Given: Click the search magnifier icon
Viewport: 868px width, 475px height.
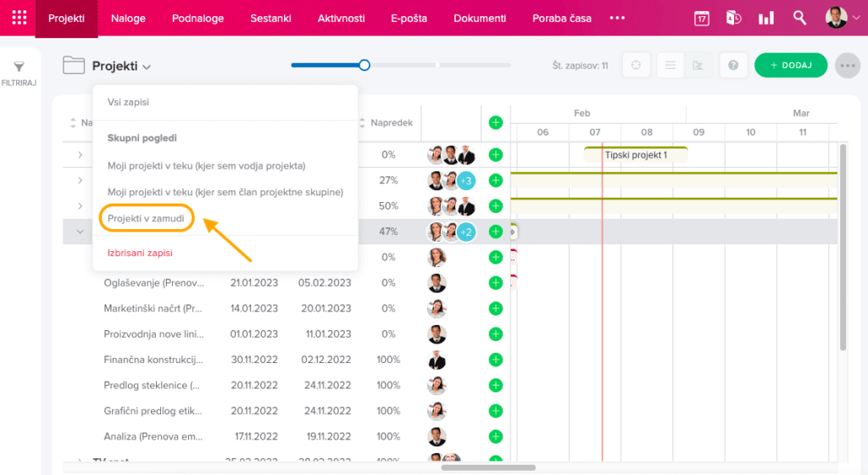Looking at the screenshot, I should pyautogui.click(x=799, y=18).
